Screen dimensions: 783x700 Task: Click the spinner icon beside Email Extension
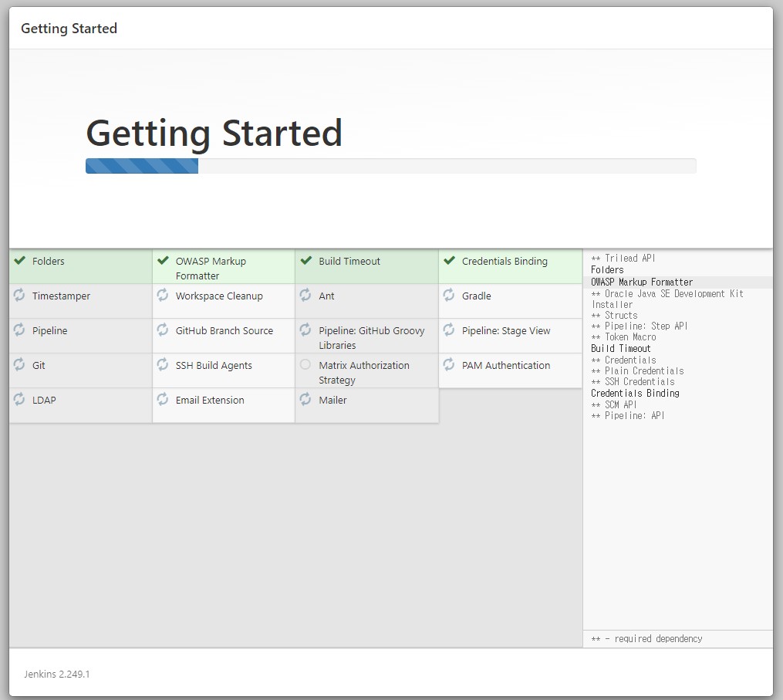coord(163,399)
